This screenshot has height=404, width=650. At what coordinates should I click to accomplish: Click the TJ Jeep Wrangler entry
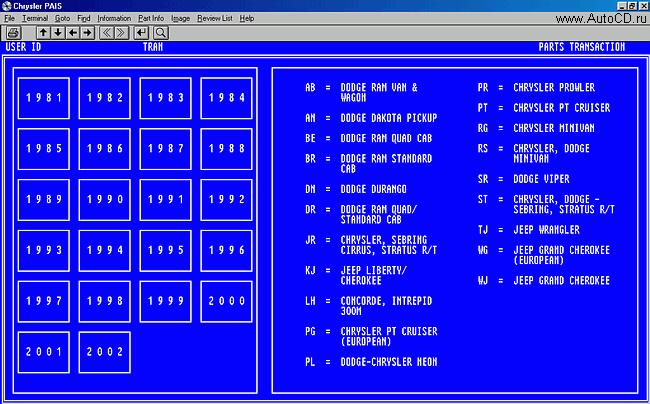pyautogui.click(x=529, y=230)
